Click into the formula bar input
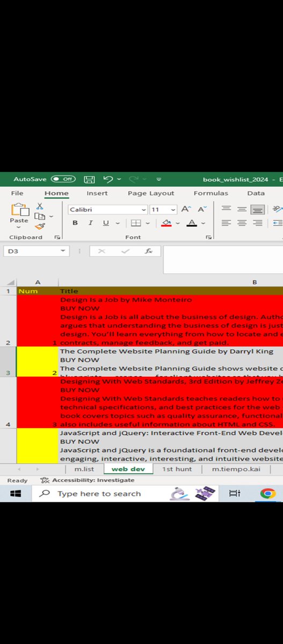 tap(223, 260)
